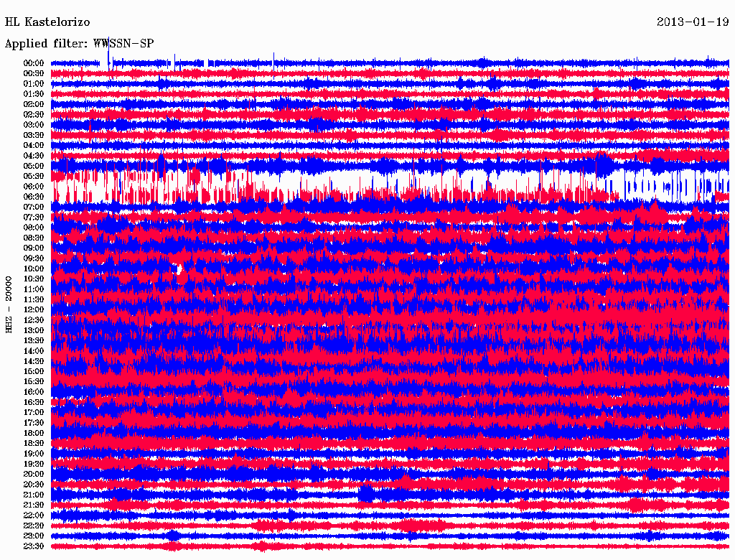Select the 13:00 time label
The image size is (735, 560).
coord(34,331)
